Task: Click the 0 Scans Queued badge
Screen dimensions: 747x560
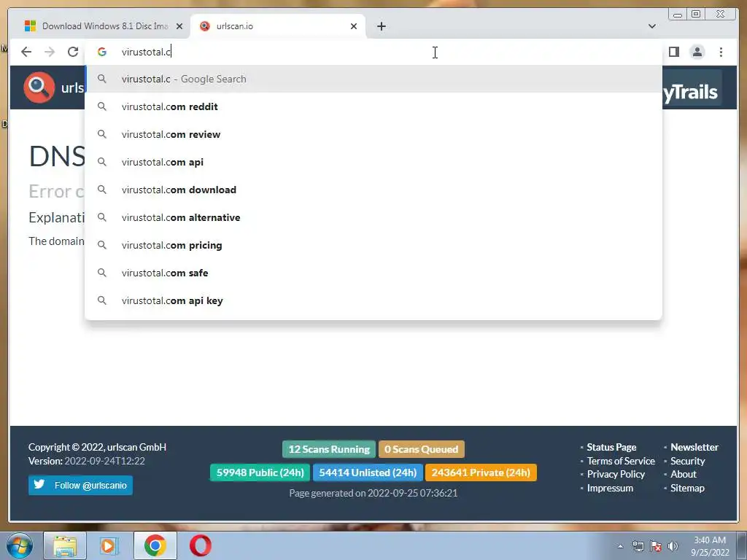Action: click(421, 449)
